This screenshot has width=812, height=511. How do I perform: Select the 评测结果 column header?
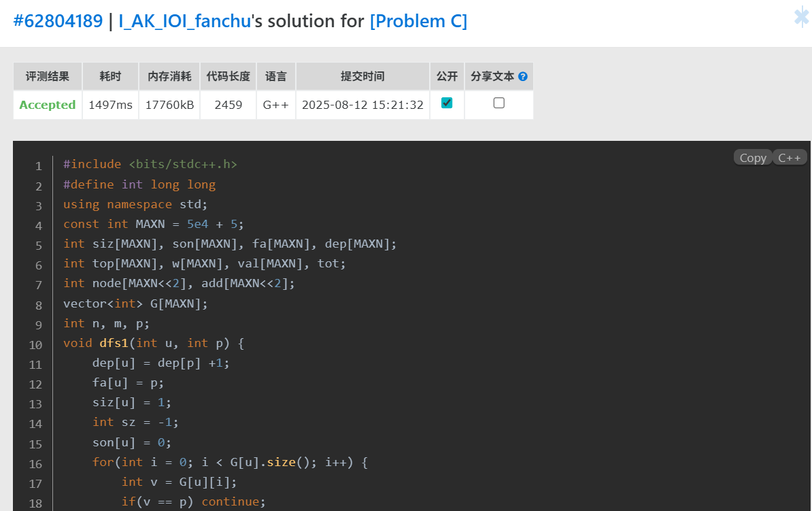48,76
